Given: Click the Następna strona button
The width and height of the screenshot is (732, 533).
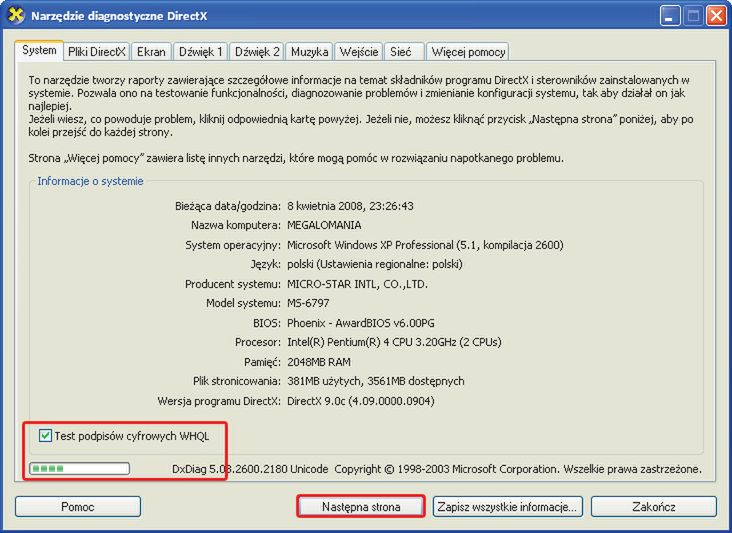Looking at the screenshot, I should click(x=361, y=507).
